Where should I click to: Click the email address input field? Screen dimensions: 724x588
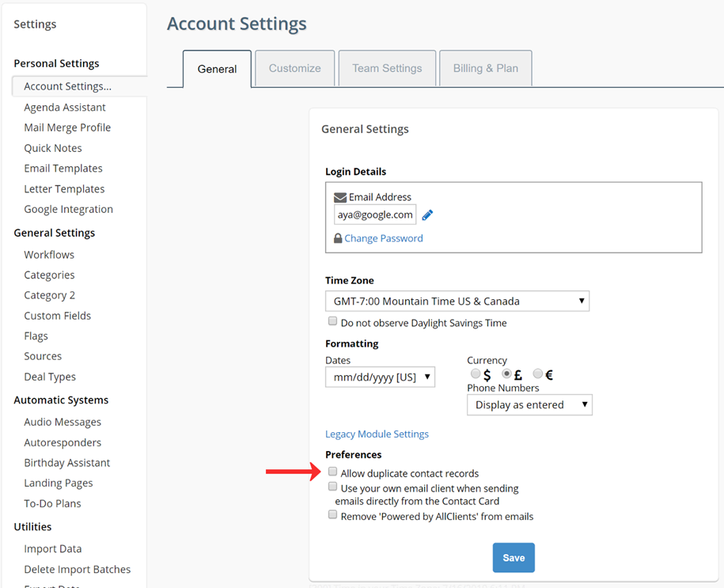(374, 214)
